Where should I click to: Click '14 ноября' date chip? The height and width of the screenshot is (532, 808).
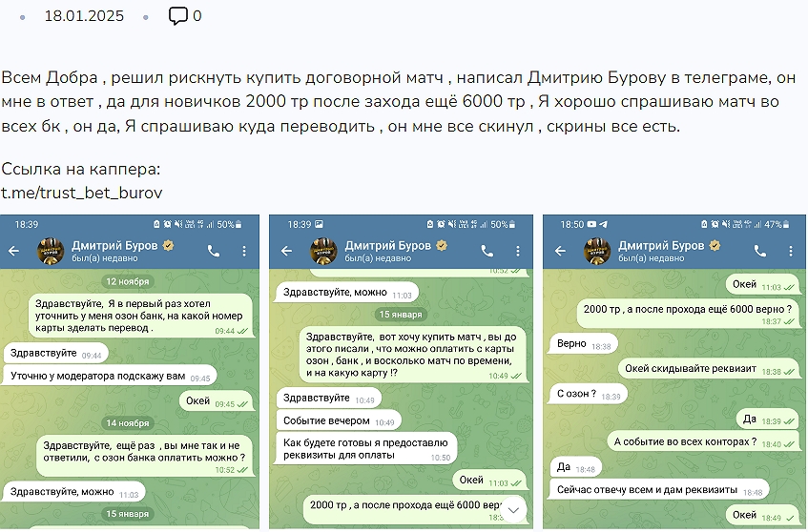click(x=127, y=422)
